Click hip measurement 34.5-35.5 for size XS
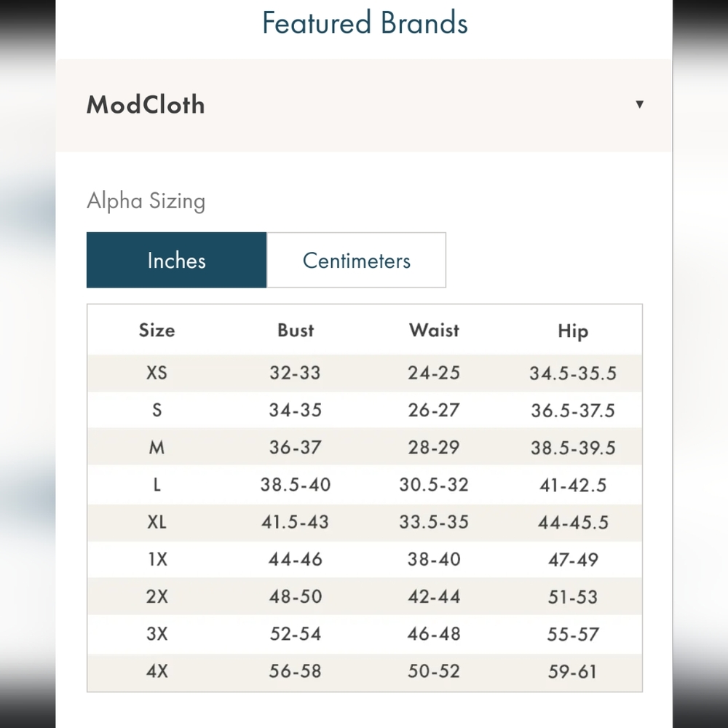 coord(573,373)
